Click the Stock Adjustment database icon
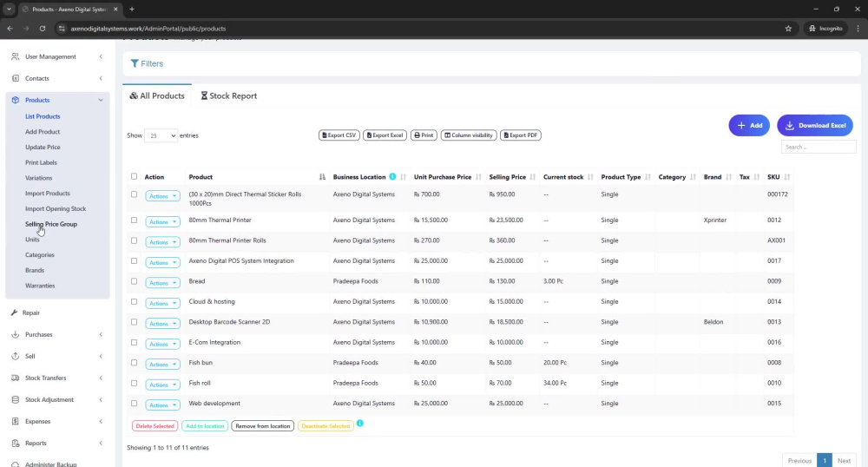868x467 pixels. click(15, 399)
